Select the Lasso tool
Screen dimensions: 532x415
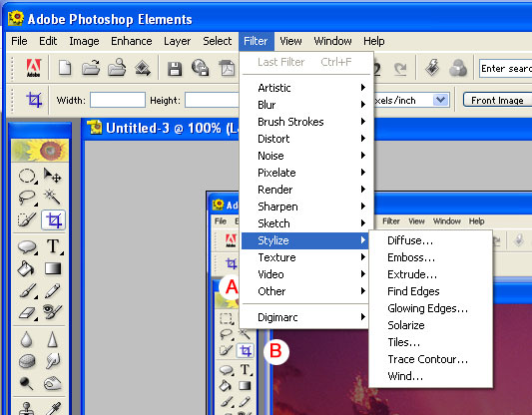click(27, 198)
